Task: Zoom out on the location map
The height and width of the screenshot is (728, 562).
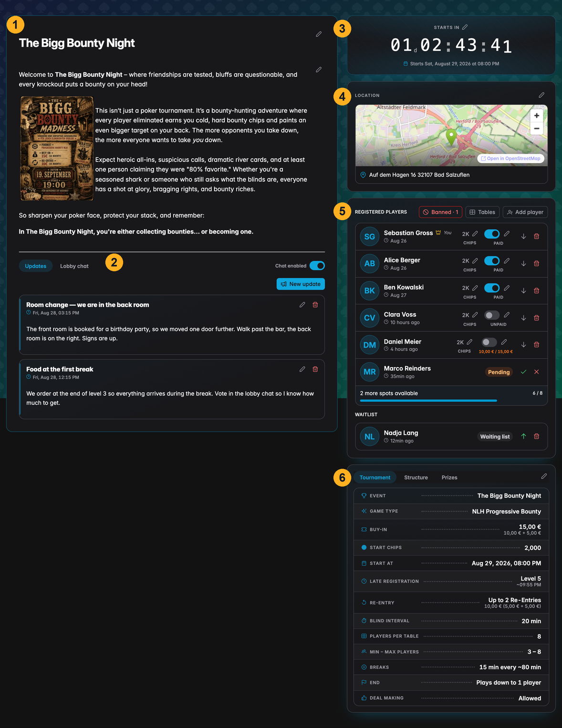Action: 537,128
